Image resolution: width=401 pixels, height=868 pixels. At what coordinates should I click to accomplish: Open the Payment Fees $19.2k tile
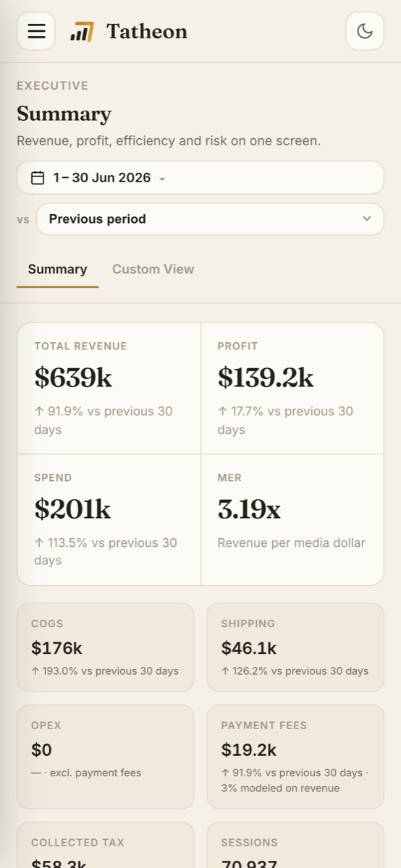[x=295, y=757]
